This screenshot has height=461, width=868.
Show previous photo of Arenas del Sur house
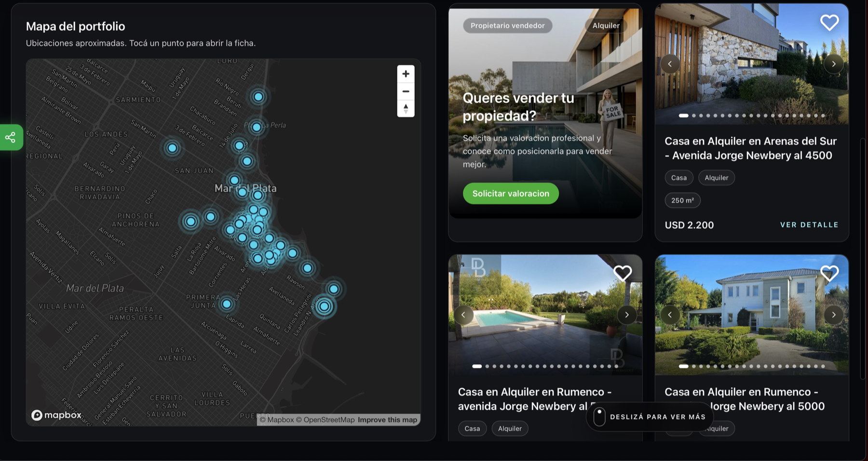tap(670, 64)
